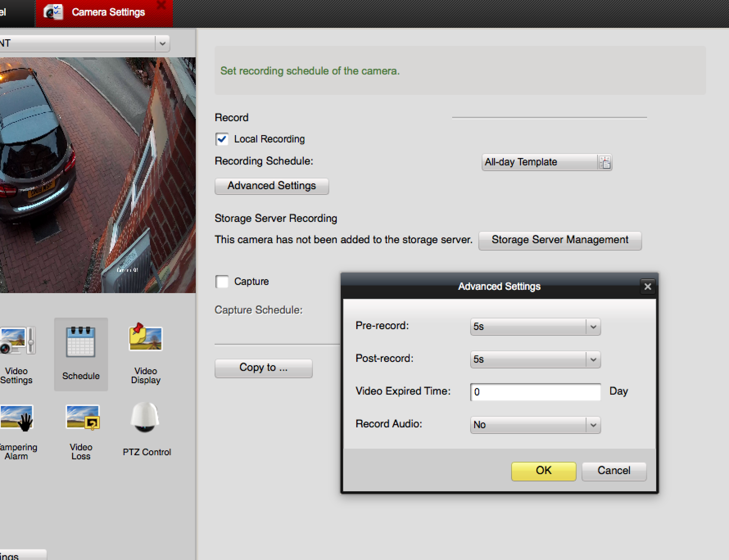Image resolution: width=729 pixels, height=560 pixels.
Task: Enable the Capture checkbox
Action: click(x=222, y=282)
